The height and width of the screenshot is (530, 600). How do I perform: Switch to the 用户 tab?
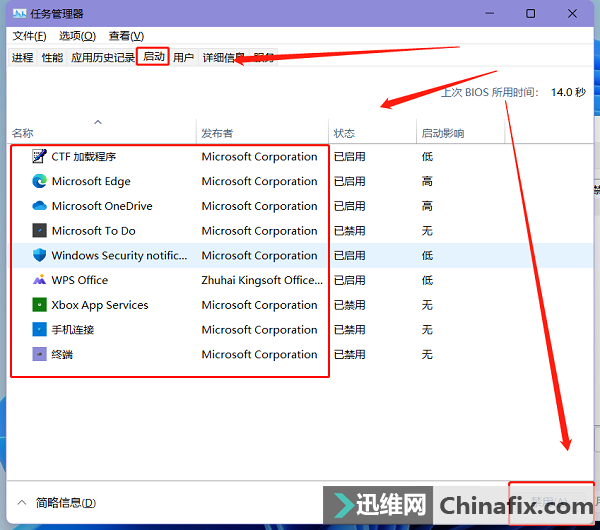coord(183,57)
